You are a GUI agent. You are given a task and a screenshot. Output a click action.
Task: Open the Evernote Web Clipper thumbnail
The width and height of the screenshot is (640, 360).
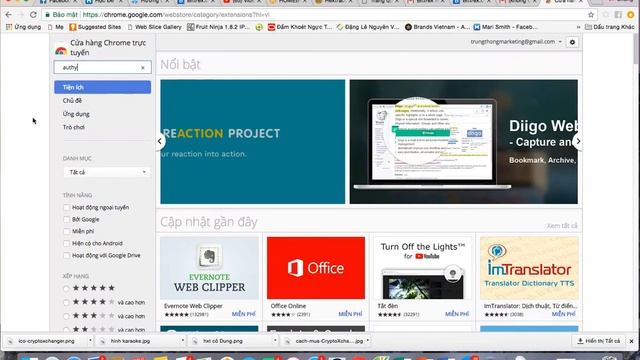click(x=209, y=268)
